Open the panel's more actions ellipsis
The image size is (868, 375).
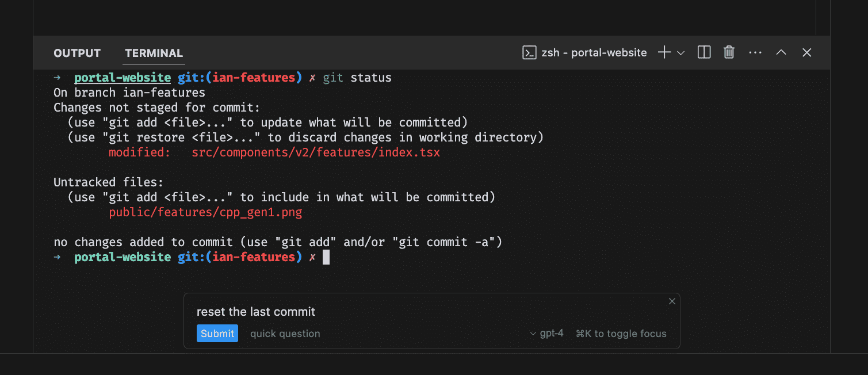pos(755,52)
